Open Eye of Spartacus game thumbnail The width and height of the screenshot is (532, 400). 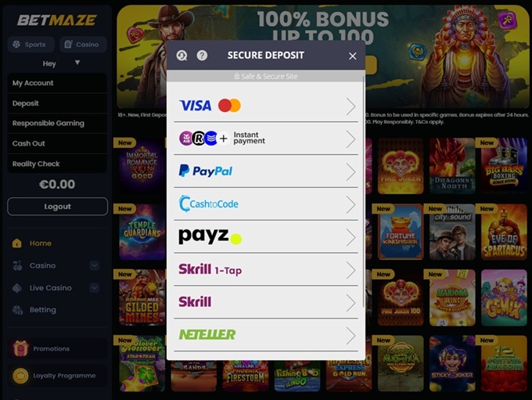pyautogui.click(x=504, y=232)
